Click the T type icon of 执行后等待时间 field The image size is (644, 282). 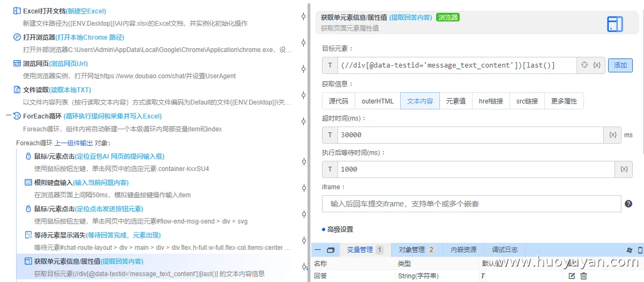point(330,169)
